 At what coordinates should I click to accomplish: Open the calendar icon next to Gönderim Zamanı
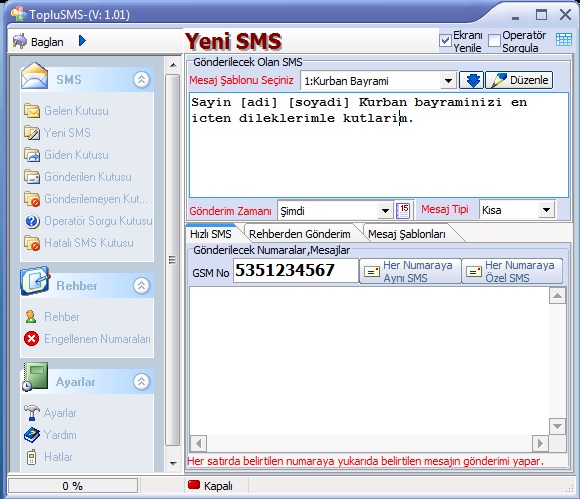point(402,210)
